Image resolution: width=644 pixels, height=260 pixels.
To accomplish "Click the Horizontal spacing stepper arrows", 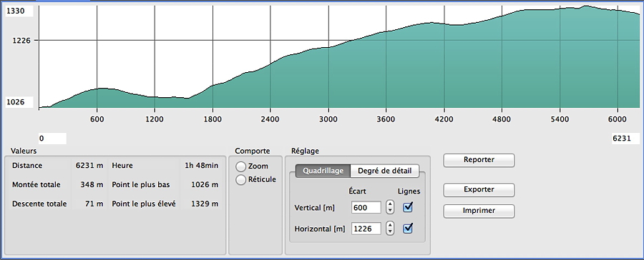I will [390, 229].
